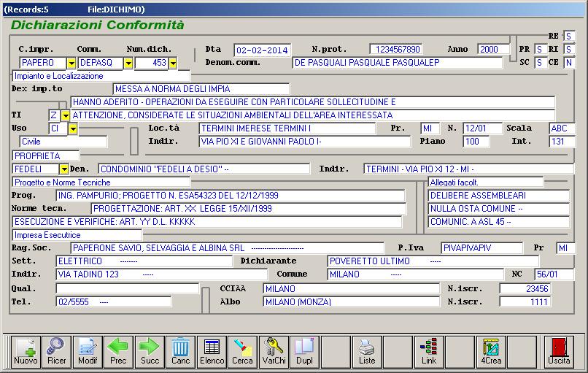Open the TI field Z dropdown arrow
Screen dimensions: 588x373
pos(66,115)
